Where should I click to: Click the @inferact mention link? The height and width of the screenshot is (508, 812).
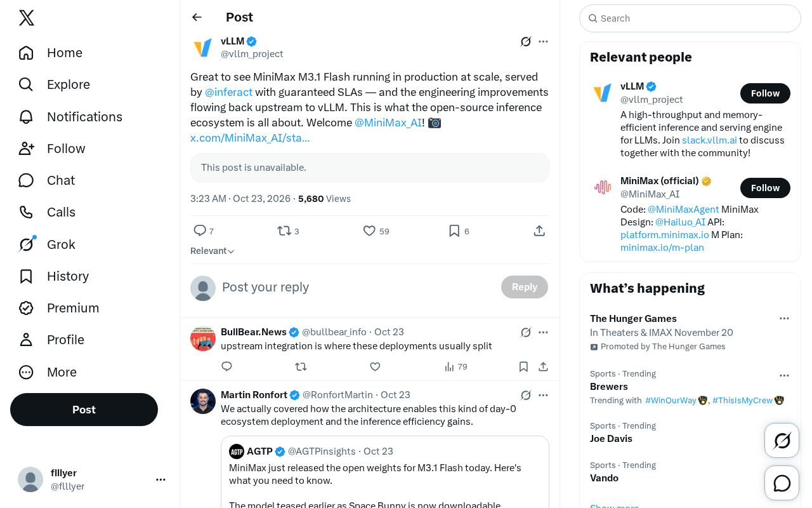[228, 92]
